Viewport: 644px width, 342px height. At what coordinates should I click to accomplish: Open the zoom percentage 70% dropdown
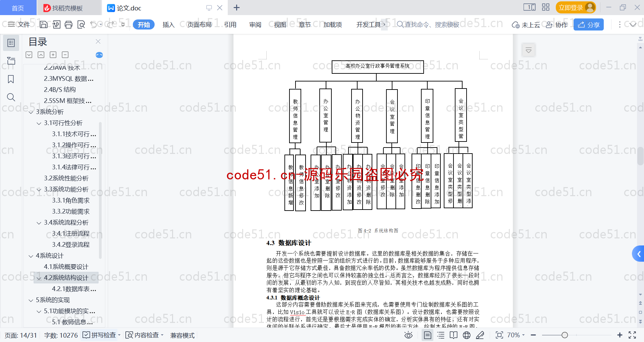click(x=516, y=335)
